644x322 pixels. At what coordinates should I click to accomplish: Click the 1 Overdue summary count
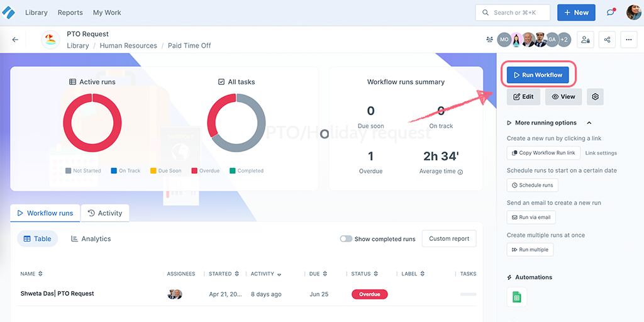point(371,156)
